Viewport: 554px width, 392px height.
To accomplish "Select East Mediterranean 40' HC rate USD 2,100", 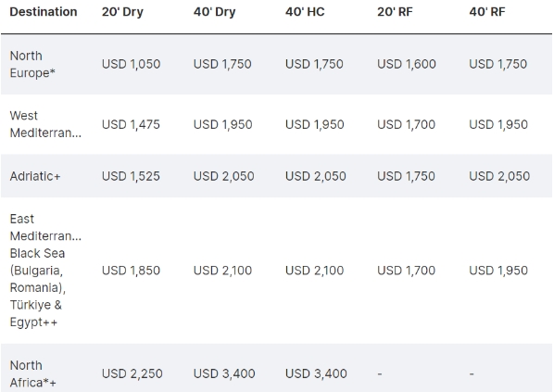I will tap(314, 271).
